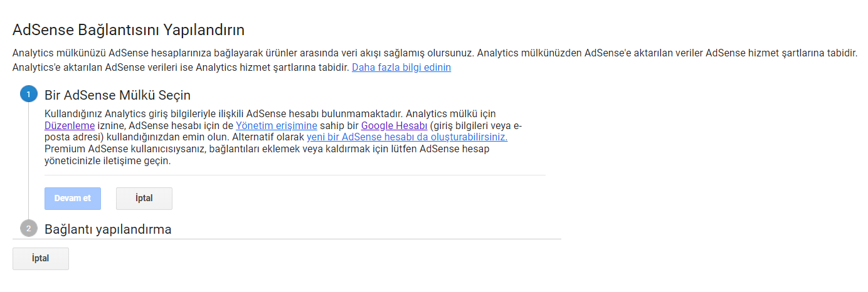868x292 pixels.
Task: Open the 'Yönetim erişimine' link
Action: click(277, 125)
